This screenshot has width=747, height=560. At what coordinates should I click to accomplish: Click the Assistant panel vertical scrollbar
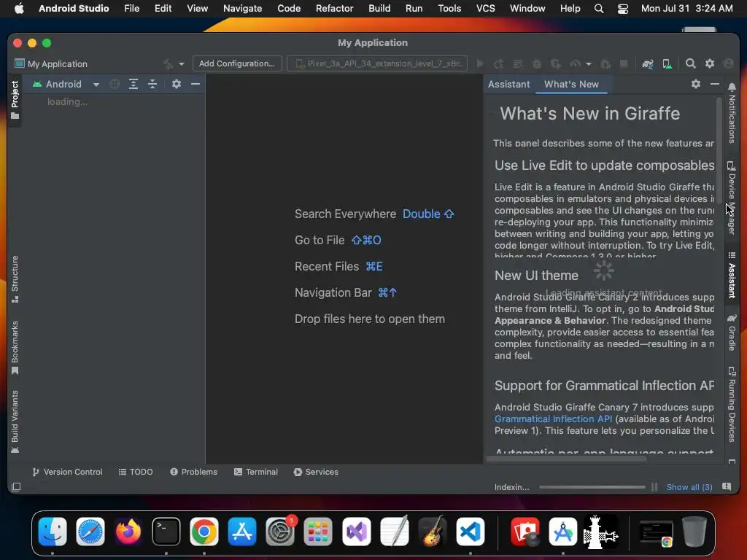719,150
